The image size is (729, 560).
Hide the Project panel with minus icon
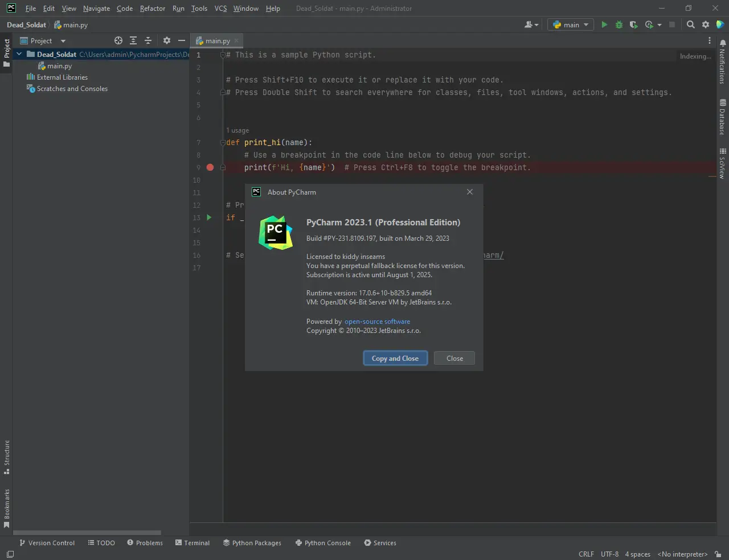coord(182,40)
